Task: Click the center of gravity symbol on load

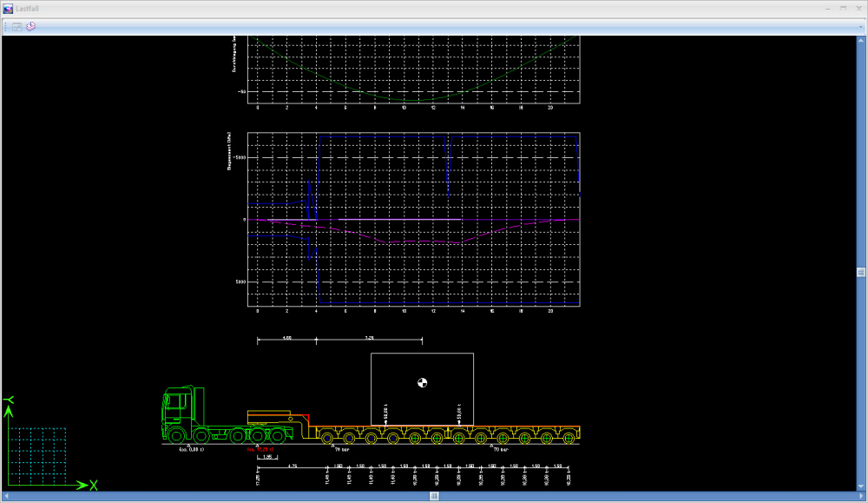Action: [422, 382]
